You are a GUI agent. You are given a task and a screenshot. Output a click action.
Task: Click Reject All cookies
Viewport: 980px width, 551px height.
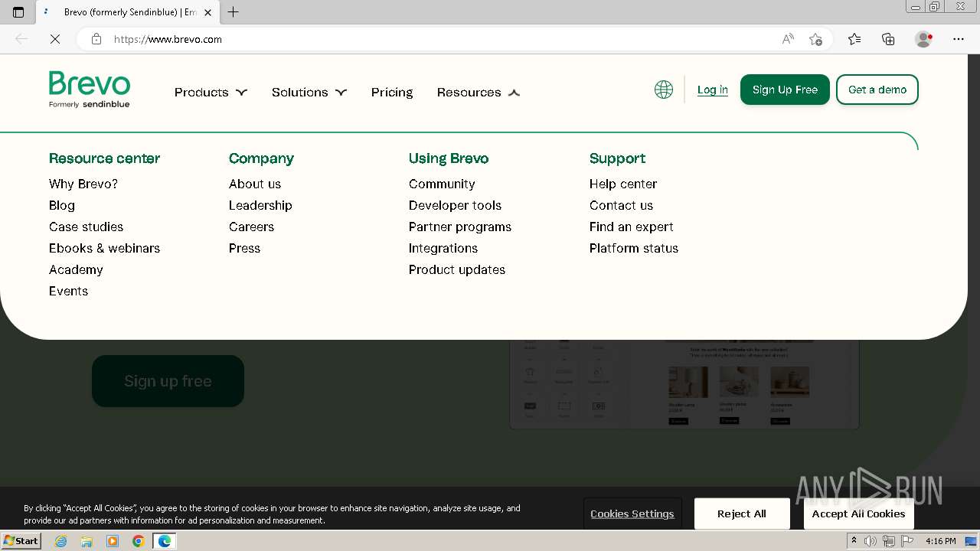[742, 514]
